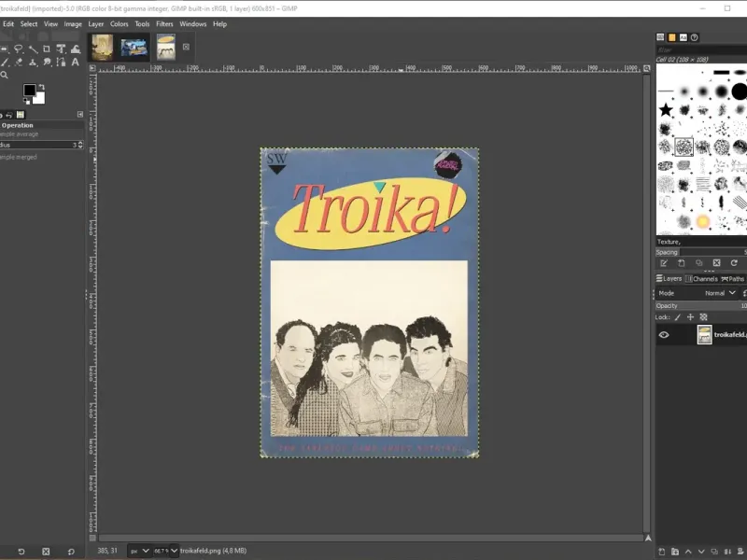This screenshot has width=747, height=560.
Task: Open the Filters menu
Action: click(164, 23)
